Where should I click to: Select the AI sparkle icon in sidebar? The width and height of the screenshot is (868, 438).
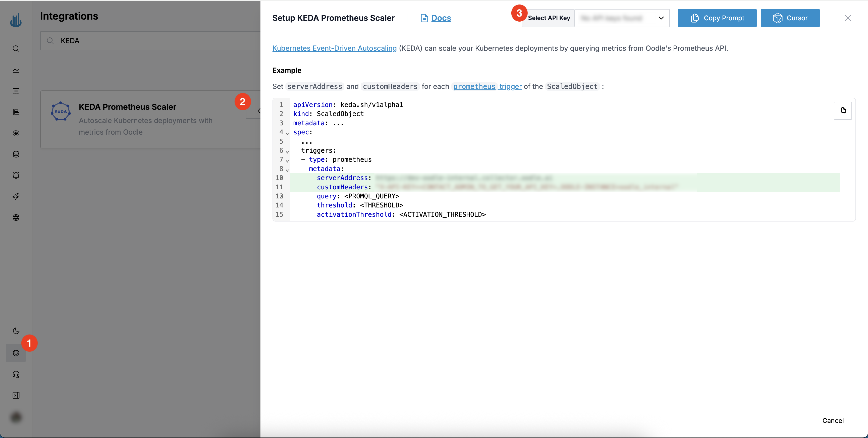coord(16,196)
